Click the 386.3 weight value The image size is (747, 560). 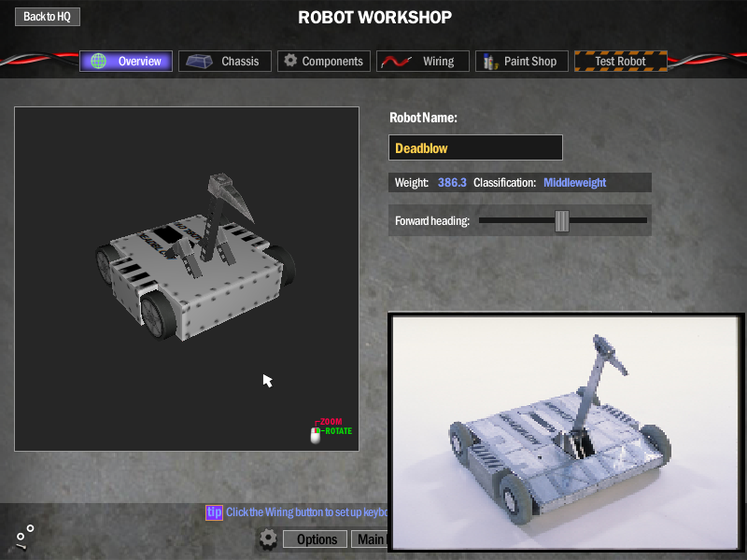452,183
